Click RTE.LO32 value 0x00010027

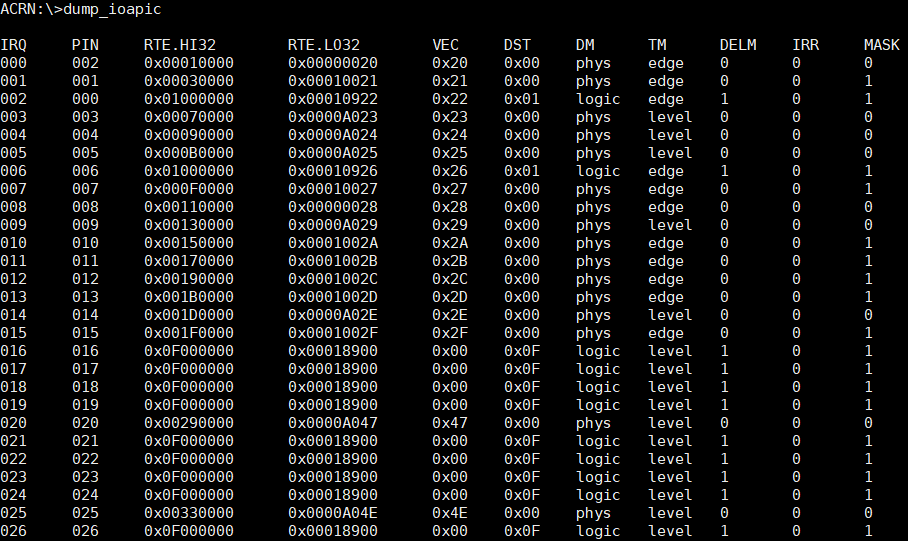[333, 189]
